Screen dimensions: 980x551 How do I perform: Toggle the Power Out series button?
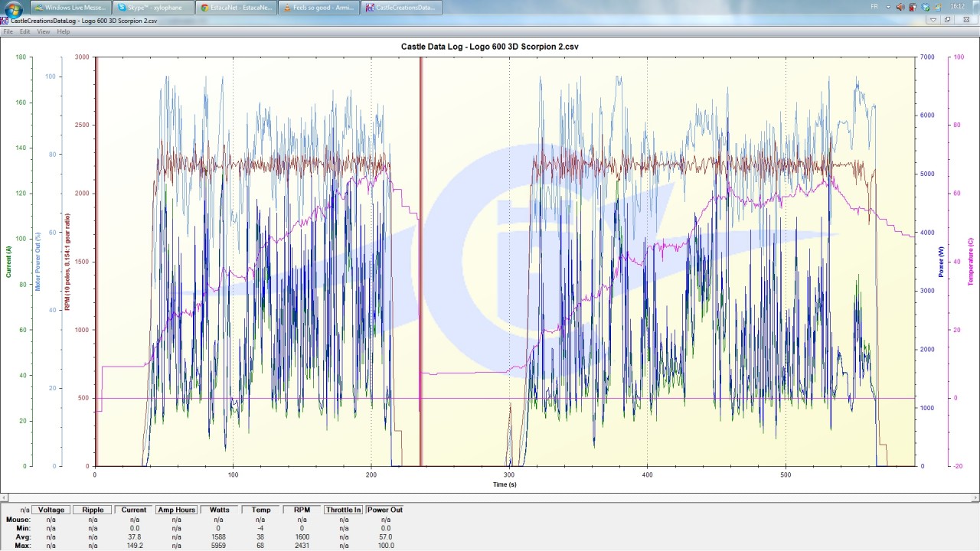[x=384, y=510]
